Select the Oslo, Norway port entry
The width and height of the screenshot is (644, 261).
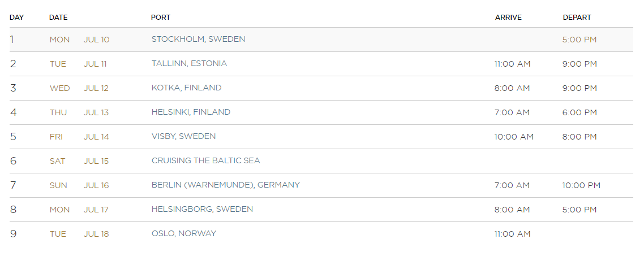pyautogui.click(x=183, y=233)
